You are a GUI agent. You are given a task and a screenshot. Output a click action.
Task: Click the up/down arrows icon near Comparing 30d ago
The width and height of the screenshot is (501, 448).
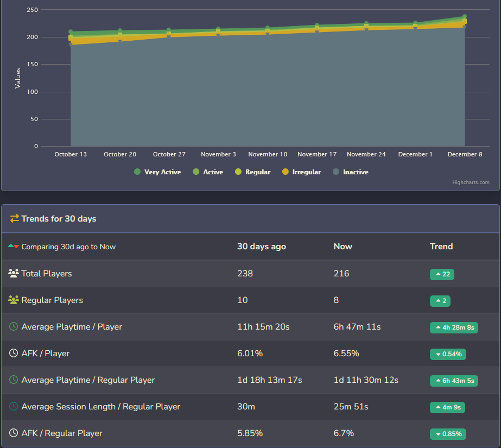point(13,246)
